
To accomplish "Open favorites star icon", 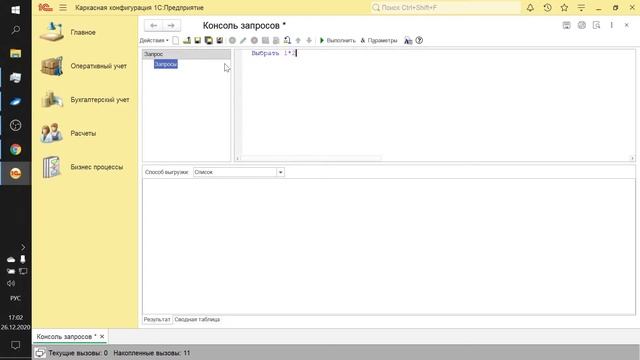I will (564, 7).
